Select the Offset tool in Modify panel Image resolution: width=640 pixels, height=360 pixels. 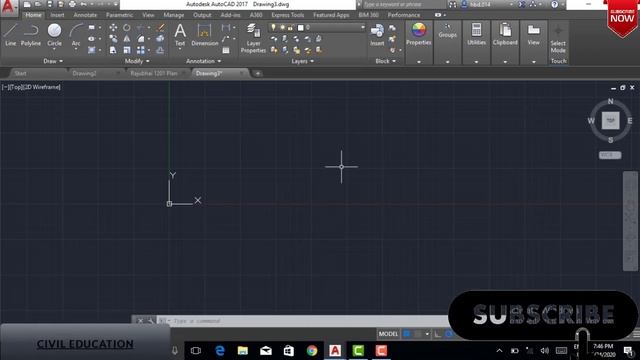pos(160,50)
